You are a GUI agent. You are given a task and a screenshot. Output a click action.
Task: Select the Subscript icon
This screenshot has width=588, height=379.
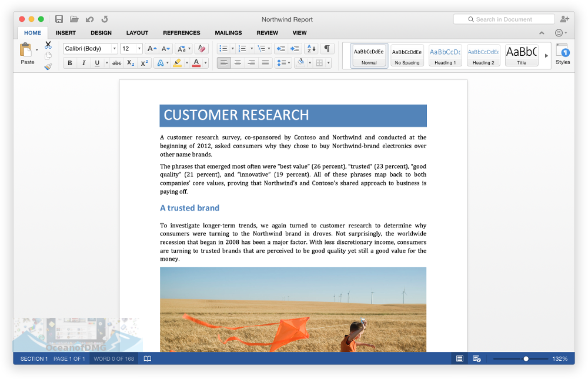(x=130, y=63)
